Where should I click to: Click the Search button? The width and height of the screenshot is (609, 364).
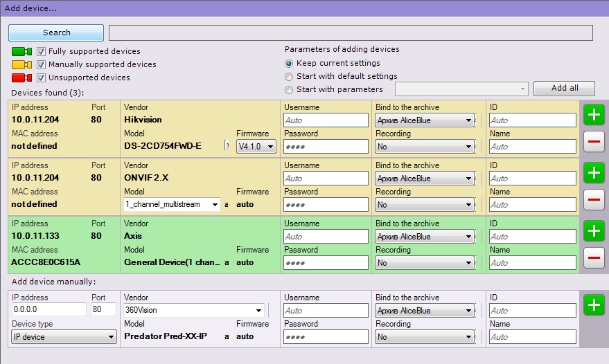(56, 33)
